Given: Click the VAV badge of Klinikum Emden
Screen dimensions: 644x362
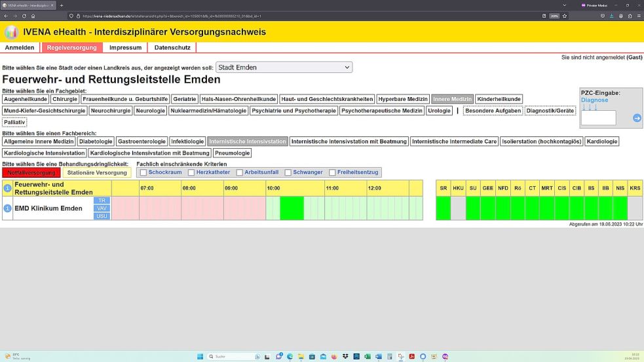Looking at the screenshot, I should (x=102, y=209).
